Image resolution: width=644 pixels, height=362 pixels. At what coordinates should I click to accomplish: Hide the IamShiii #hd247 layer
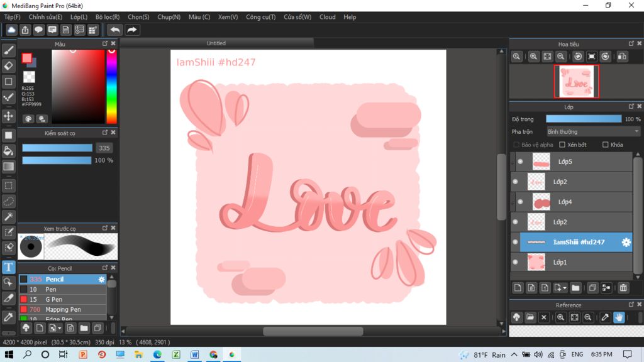[x=515, y=242]
